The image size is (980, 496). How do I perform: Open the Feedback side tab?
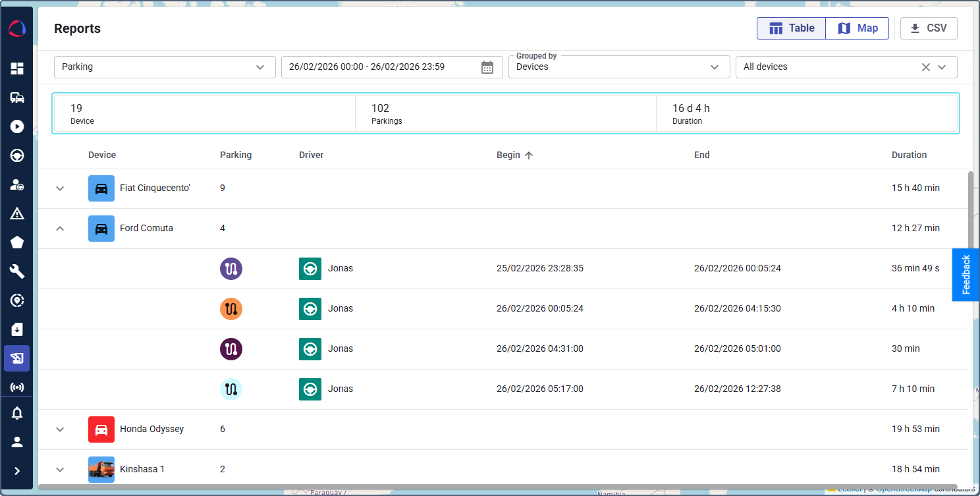tap(966, 275)
